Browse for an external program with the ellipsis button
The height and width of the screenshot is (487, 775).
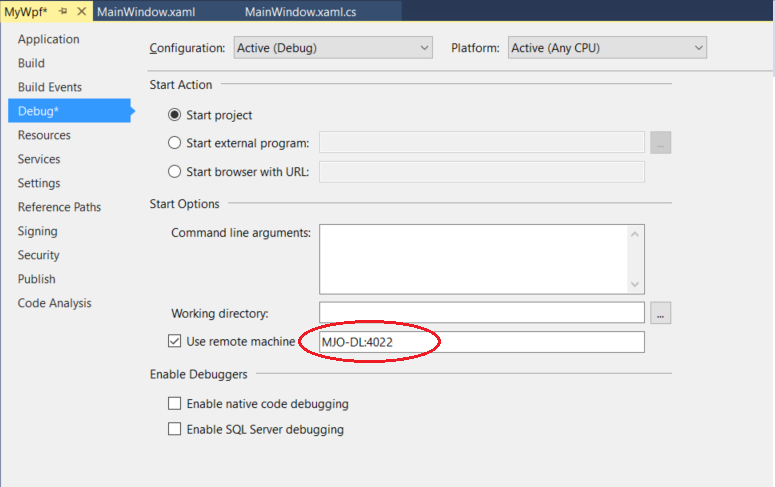pos(660,143)
